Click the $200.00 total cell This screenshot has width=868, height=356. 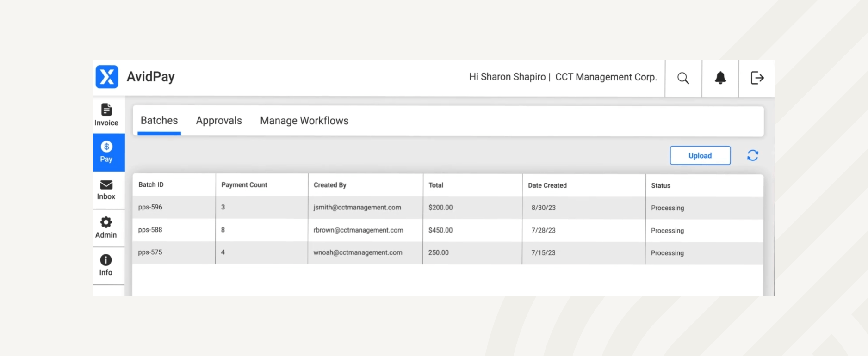click(x=440, y=208)
